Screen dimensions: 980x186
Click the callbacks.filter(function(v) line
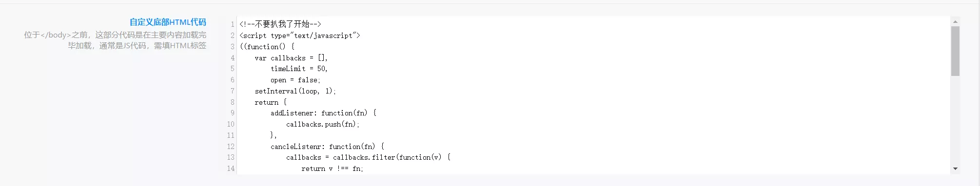(x=369, y=157)
